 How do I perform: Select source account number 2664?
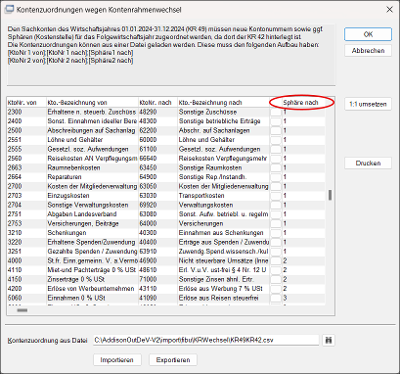click(x=15, y=177)
